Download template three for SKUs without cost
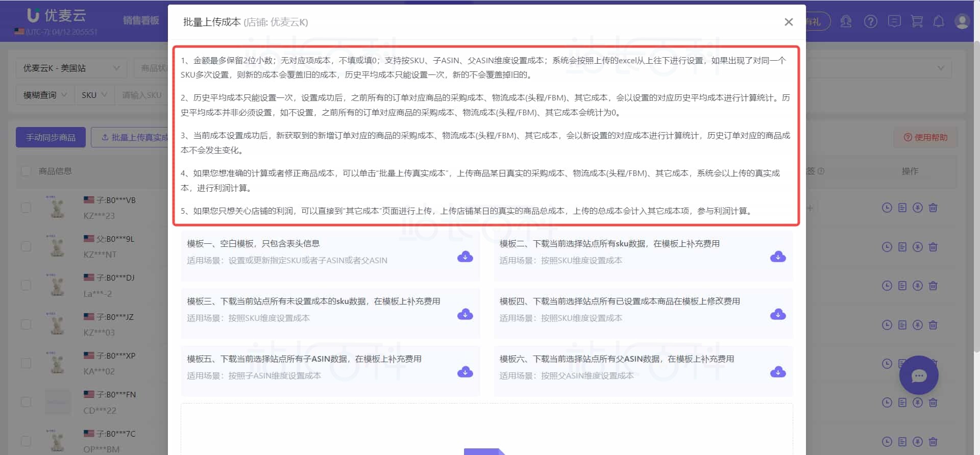This screenshot has width=980, height=455. click(465, 314)
